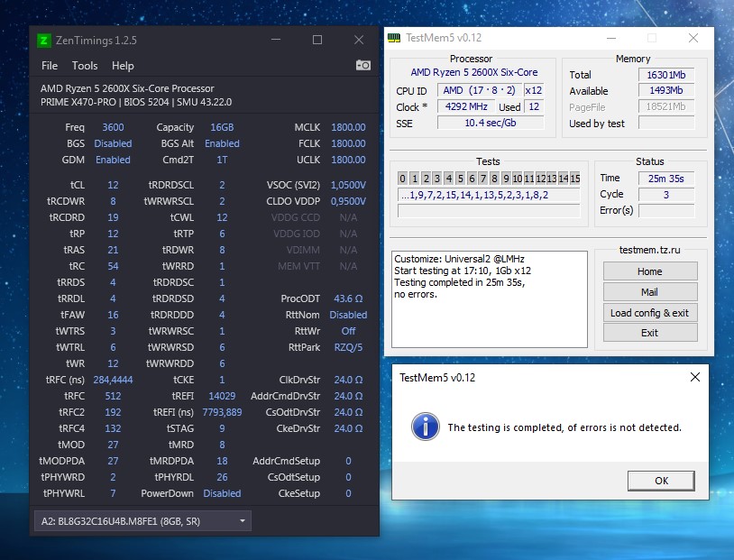Click the tRC value 54

point(113,266)
